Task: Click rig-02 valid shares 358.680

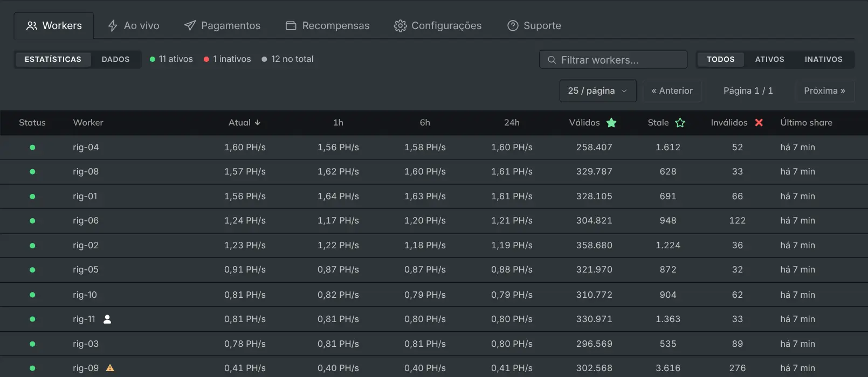Action: point(594,246)
